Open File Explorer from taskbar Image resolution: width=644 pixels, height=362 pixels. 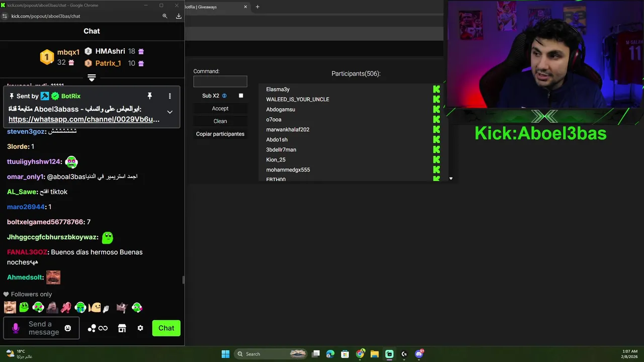click(375, 354)
